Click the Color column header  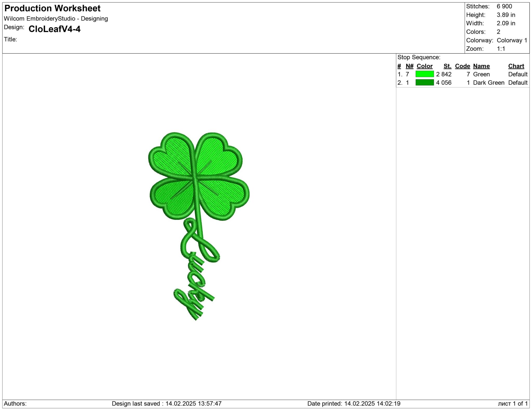(424, 66)
